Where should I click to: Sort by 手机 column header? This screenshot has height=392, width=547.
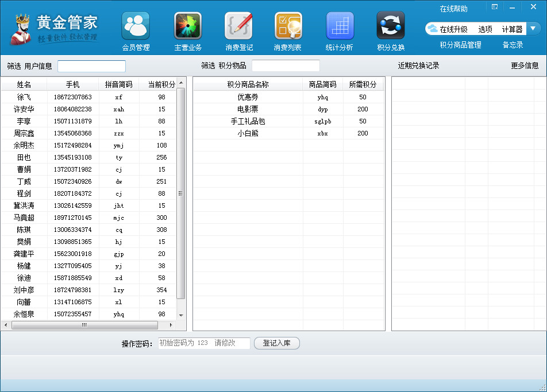(x=72, y=84)
